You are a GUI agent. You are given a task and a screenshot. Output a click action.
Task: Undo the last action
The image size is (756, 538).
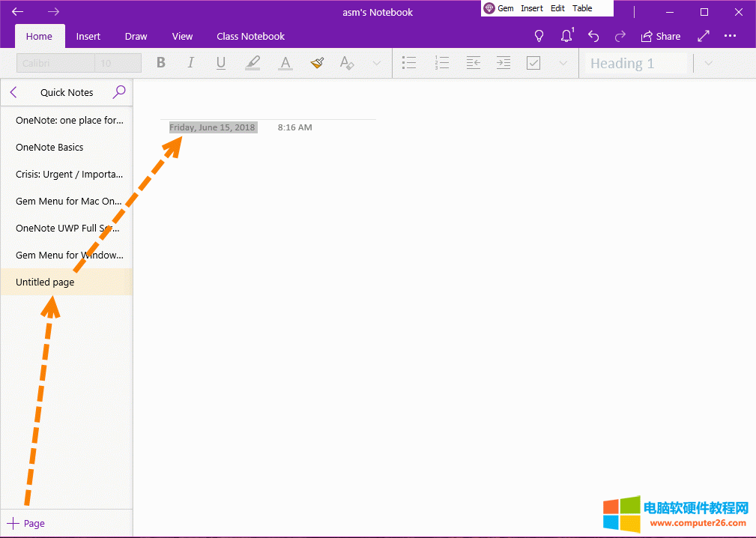coord(593,35)
